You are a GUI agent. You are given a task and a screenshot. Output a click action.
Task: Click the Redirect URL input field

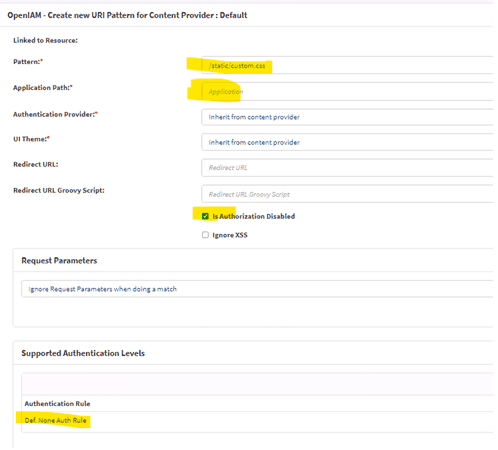(x=347, y=168)
